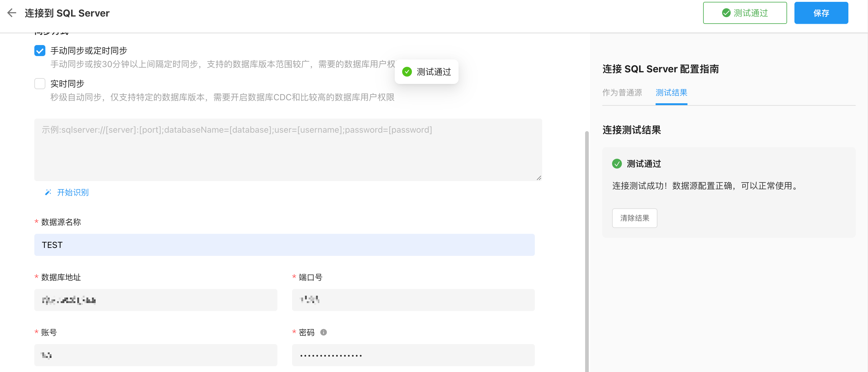Viewport: 868px width, 372px height.
Task: Select the 测试结果 tab
Action: (x=671, y=92)
